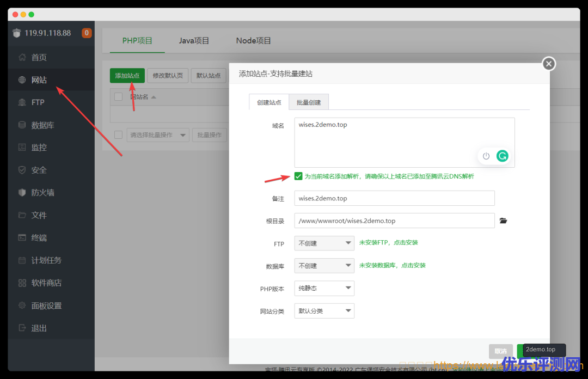Close the 添加站点 dialog with X icon
The width and height of the screenshot is (588, 379).
coord(549,64)
